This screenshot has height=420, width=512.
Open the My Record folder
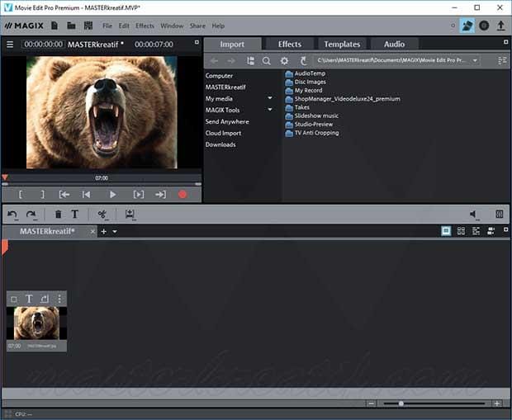304,91
